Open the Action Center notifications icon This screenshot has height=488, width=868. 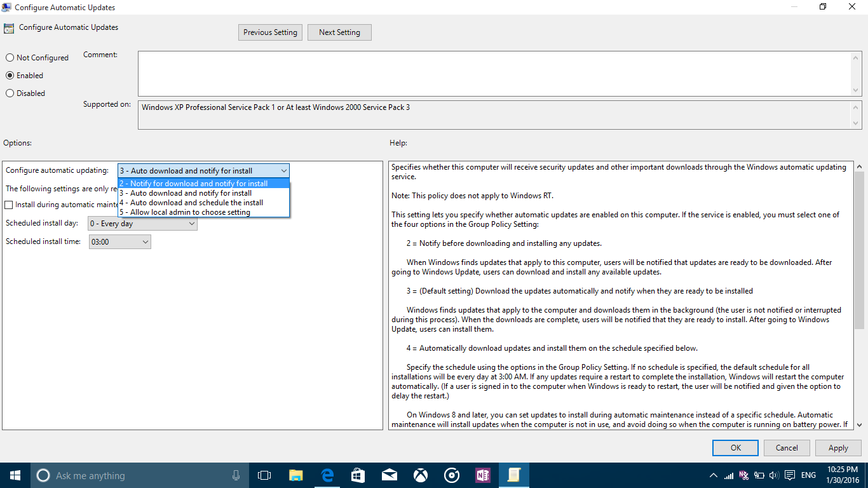pyautogui.click(x=790, y=475)
